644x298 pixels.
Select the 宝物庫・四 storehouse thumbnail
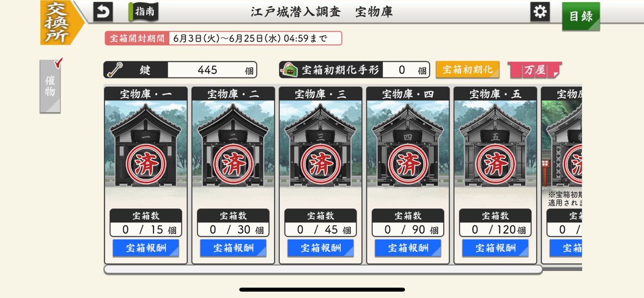pos(408,144)
